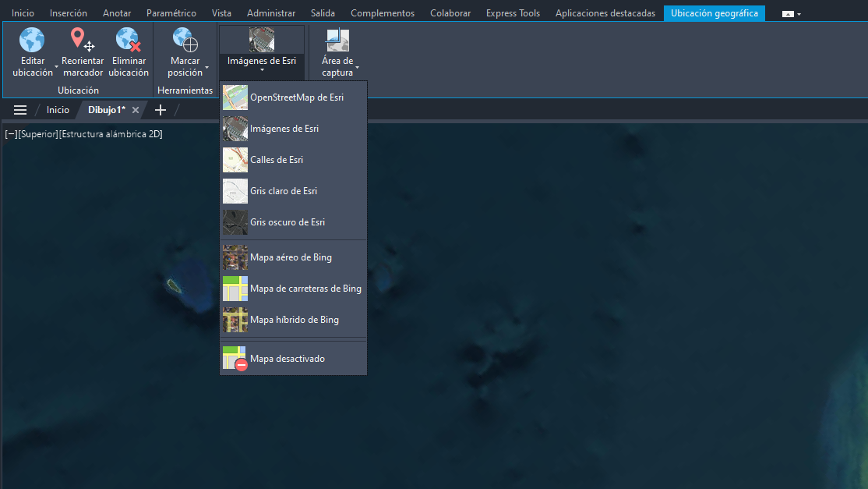Create a new drawing with plus button

coord(161,110)
